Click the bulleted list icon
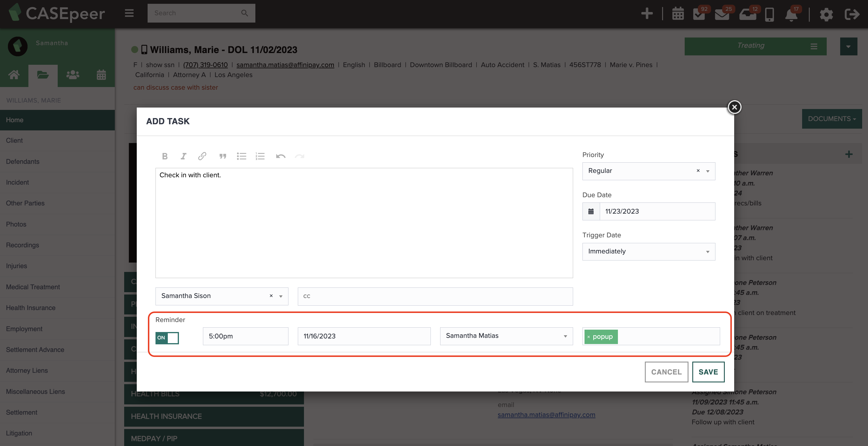The width and height of the screenshot is (868, 446). [241, 156]
